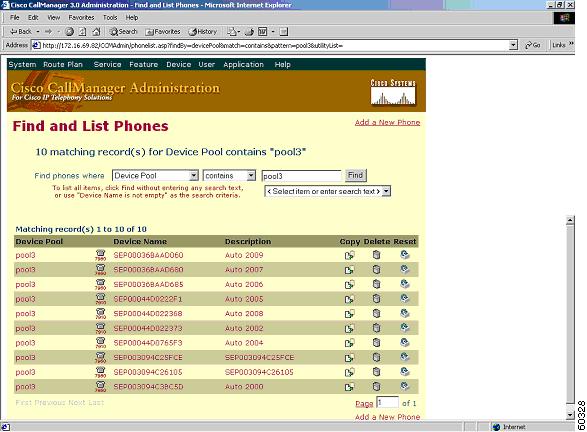This screenshot has width=587, height=432.
Task: Delete the phone described Auto 2002
Action: click(x=377, y=328)
